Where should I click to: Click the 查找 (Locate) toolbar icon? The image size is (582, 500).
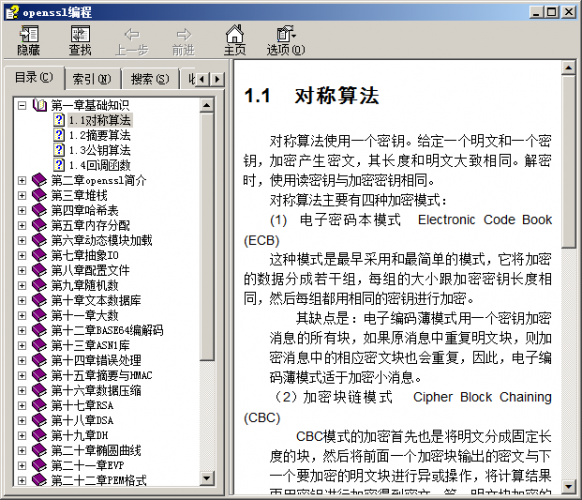80,34
